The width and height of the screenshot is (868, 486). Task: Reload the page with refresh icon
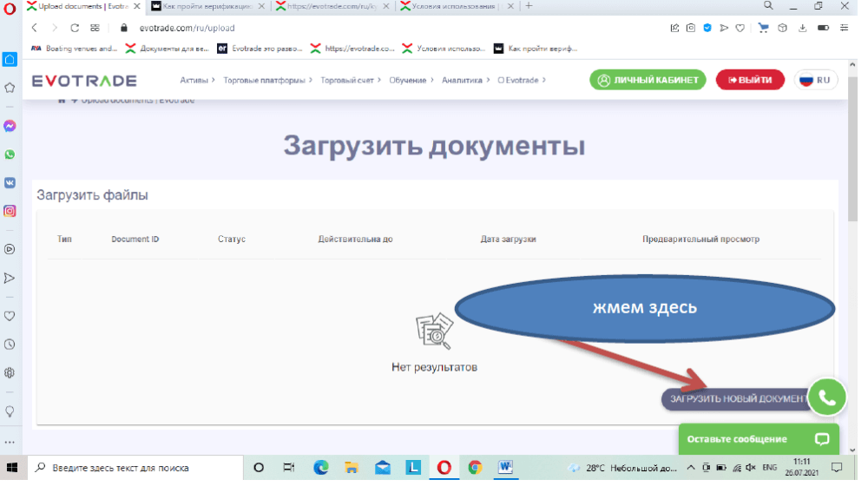[x=75, y=28]
